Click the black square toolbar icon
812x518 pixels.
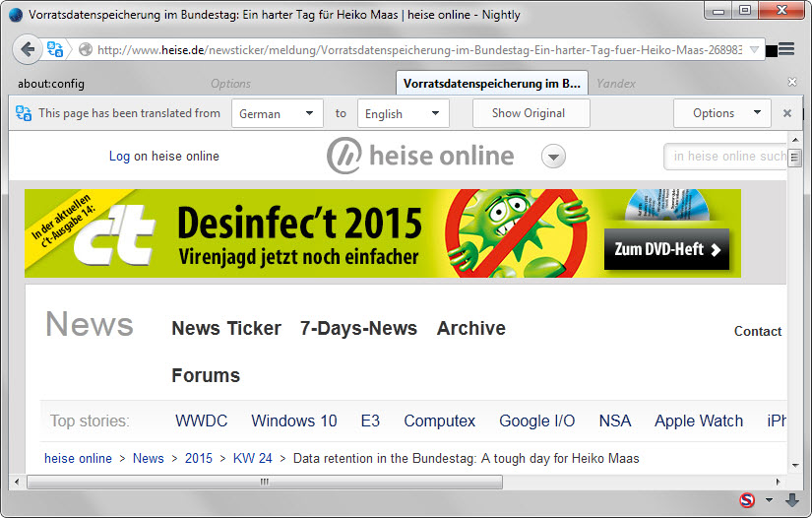771,51
